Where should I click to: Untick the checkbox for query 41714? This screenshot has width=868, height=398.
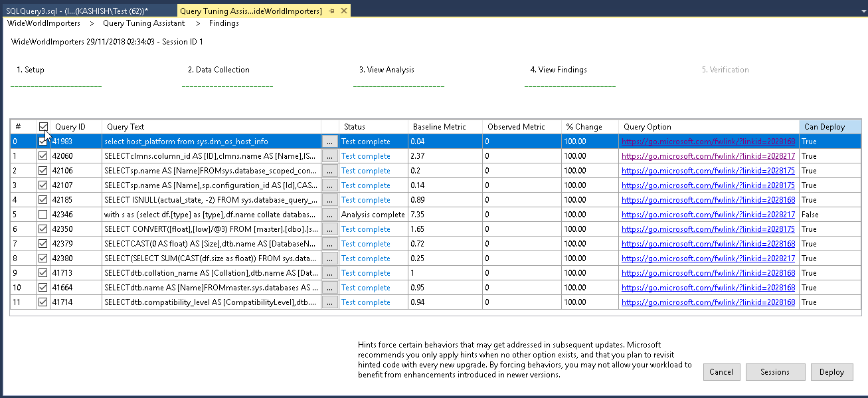(x=44, y=302)
